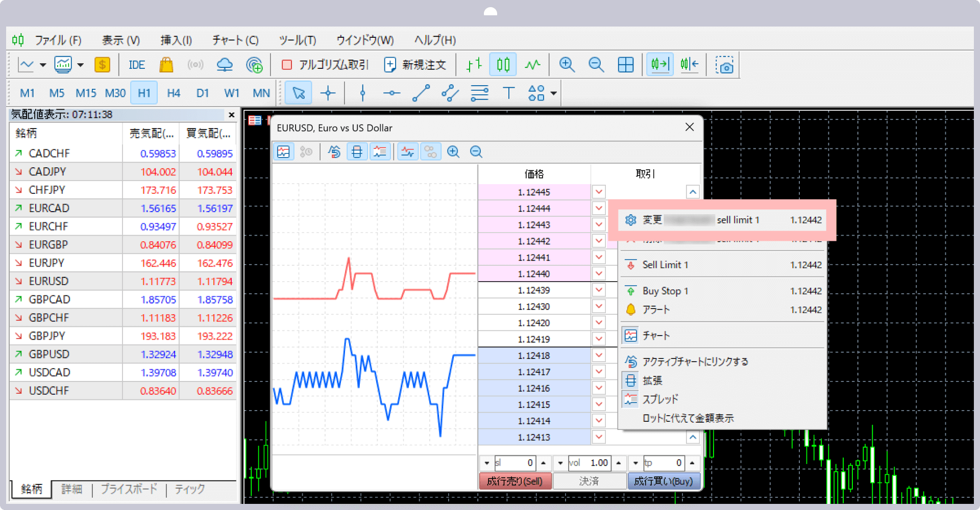Open the dropdown at price 1.12445

click(x=599, y=192)
